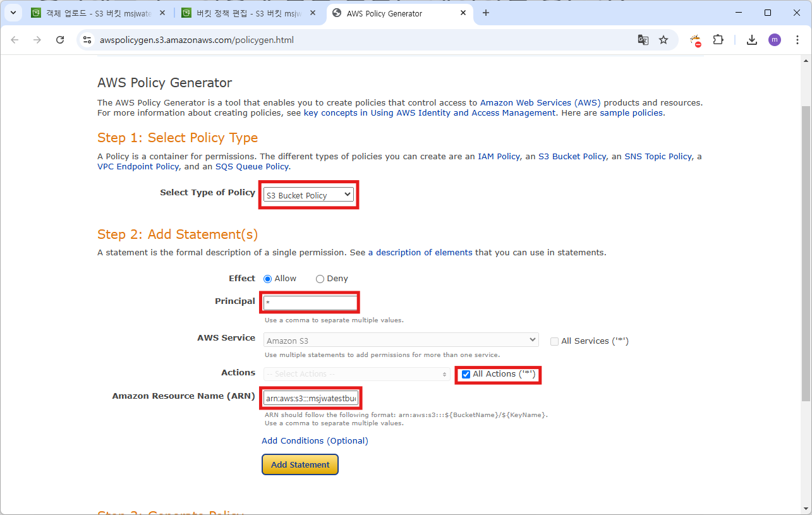The height and width of the screenshot is (515, 812).
Task: Select the Allow effect radio button
Action: [x=267, y=279]
